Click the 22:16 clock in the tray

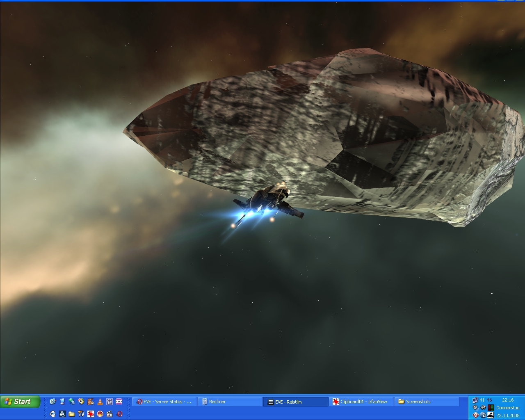(508, 400)
